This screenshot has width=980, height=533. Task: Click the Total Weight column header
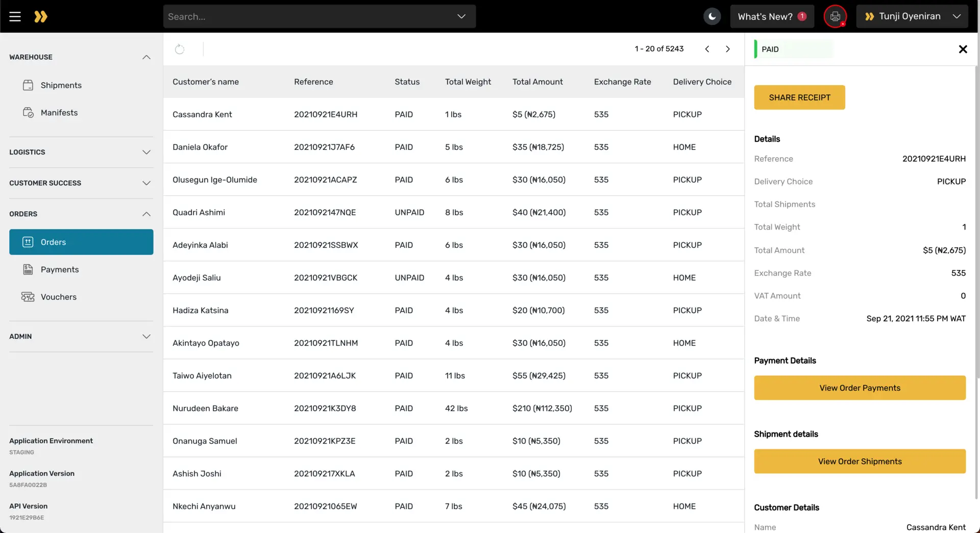(x=468, y=82)
